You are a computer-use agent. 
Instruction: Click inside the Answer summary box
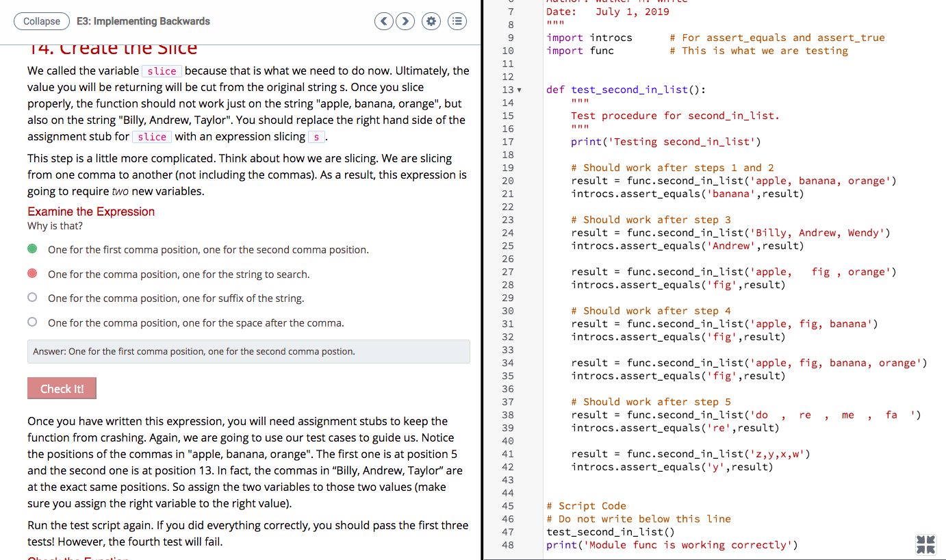pyautogui.click(x=248, y=351)
